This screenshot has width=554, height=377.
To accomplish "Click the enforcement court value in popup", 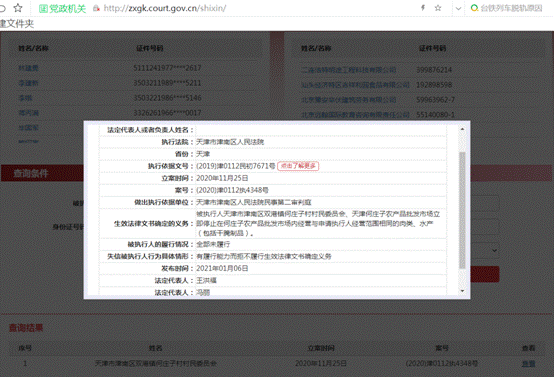I will [x=230, y=142].
